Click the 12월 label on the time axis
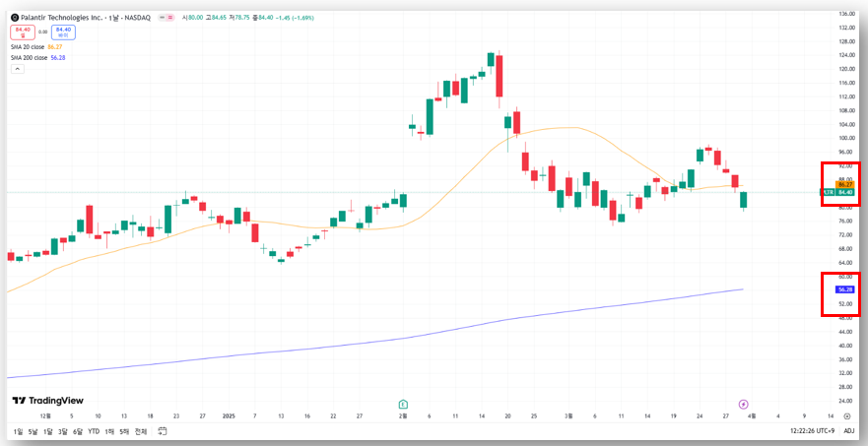868x446 pixels. pos(45,415)
